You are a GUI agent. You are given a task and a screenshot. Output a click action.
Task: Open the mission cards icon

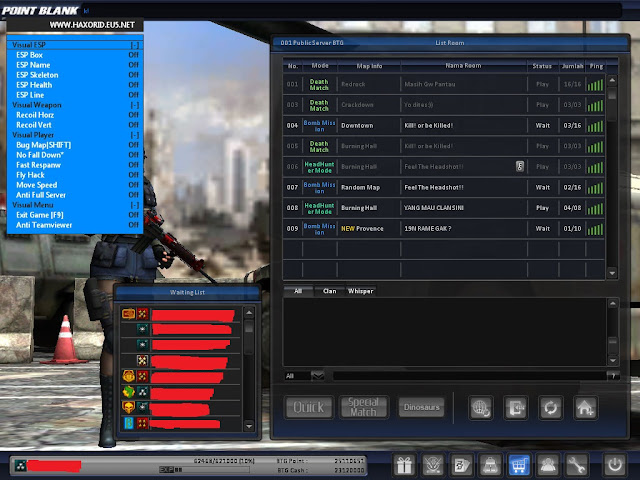[462, 464]
